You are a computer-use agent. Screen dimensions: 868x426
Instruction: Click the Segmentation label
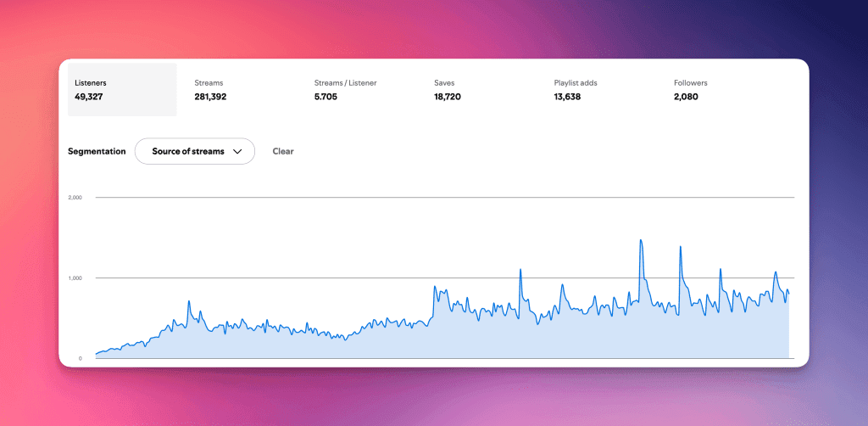tap(97, 151)
